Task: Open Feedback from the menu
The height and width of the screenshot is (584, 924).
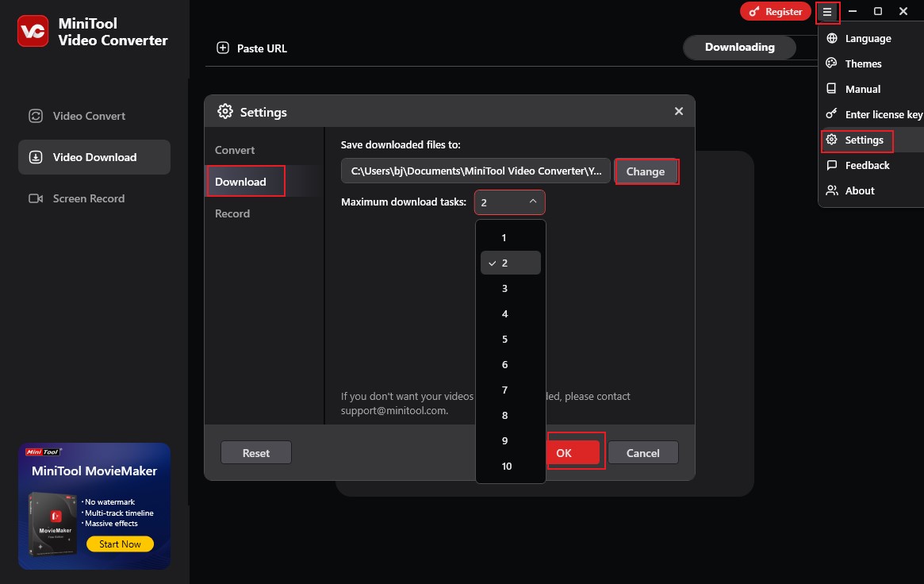Action: tap(872, 165)
